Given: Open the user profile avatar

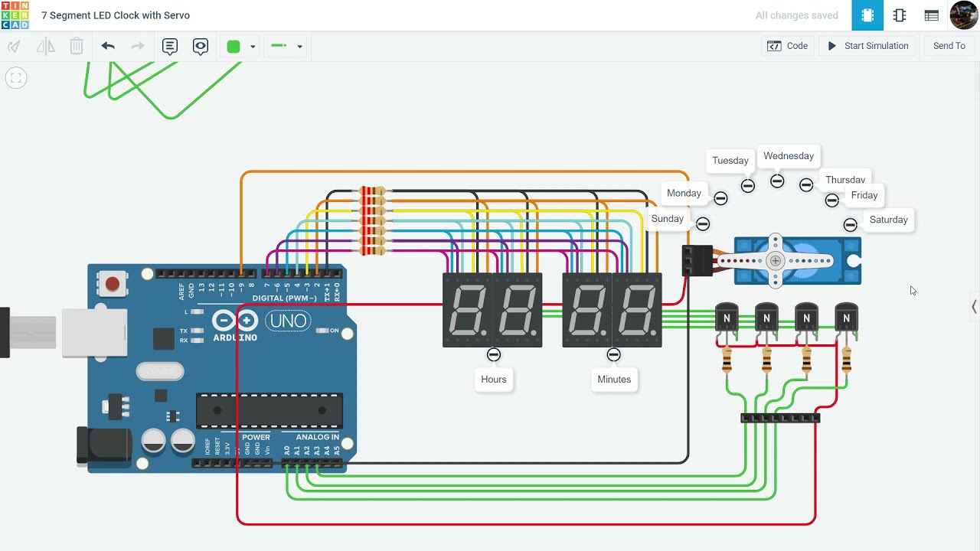Looking at the screenshot, I should (964, 15).
